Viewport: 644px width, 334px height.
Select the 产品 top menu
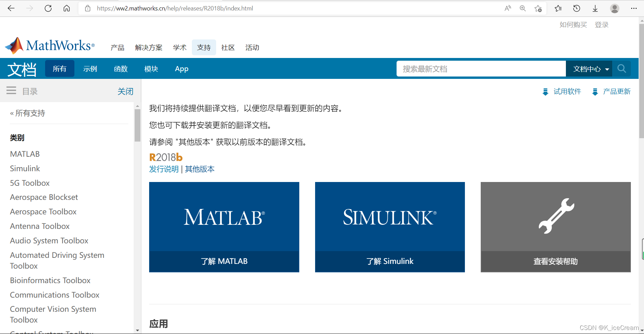[117, 48]
